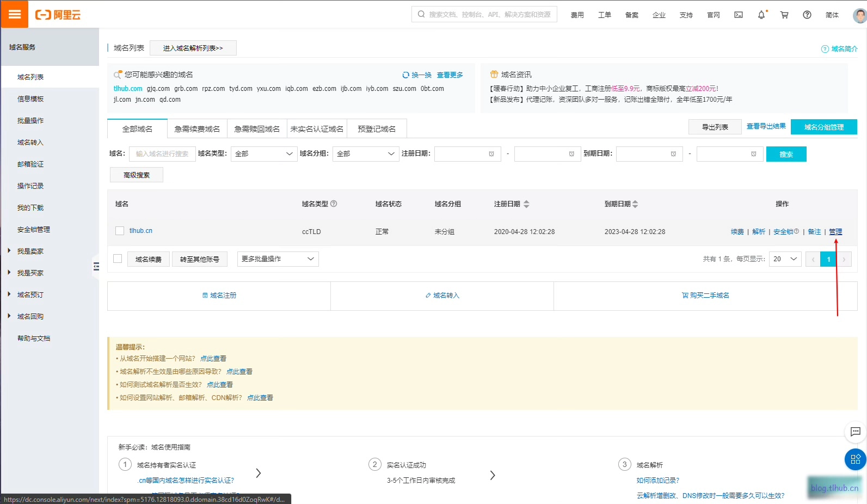Open calendar for 到期日期 end field
The height and width of the screenshot is (504, 867).
click(x=754, y=154)
